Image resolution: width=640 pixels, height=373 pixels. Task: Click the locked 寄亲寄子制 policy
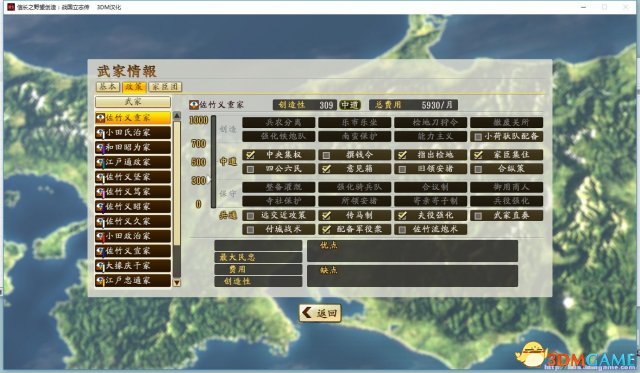tap(431, 201)
